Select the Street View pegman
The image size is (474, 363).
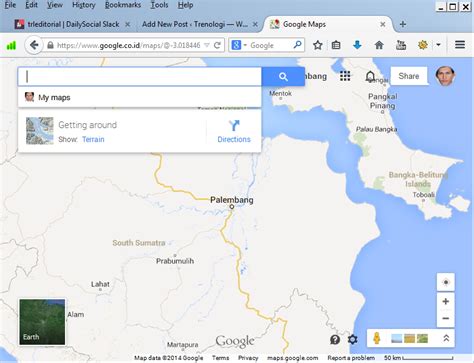(x=377, y=338)
